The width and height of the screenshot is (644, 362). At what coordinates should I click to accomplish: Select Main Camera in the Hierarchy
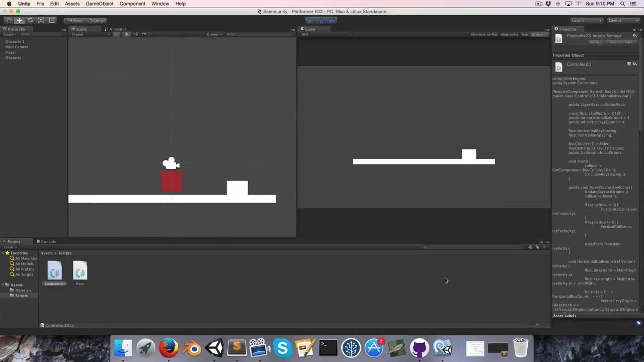pos(17,47)
